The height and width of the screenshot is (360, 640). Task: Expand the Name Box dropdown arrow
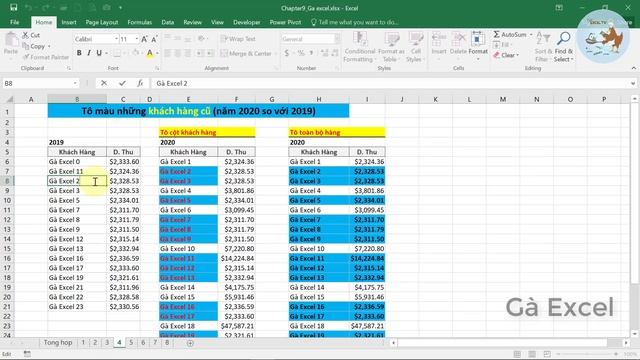tap(75, 83)
